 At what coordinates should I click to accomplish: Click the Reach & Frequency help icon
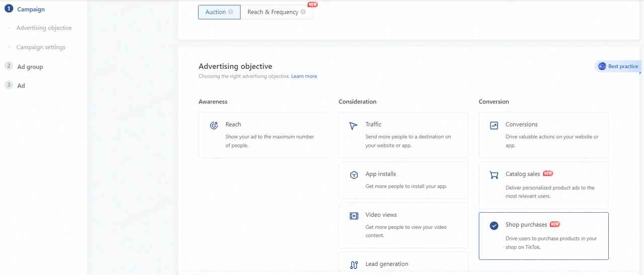(x=303, y=12)
